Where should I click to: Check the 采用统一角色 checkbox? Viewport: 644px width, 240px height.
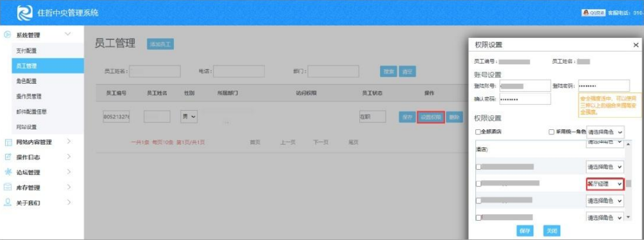[552, 132]
